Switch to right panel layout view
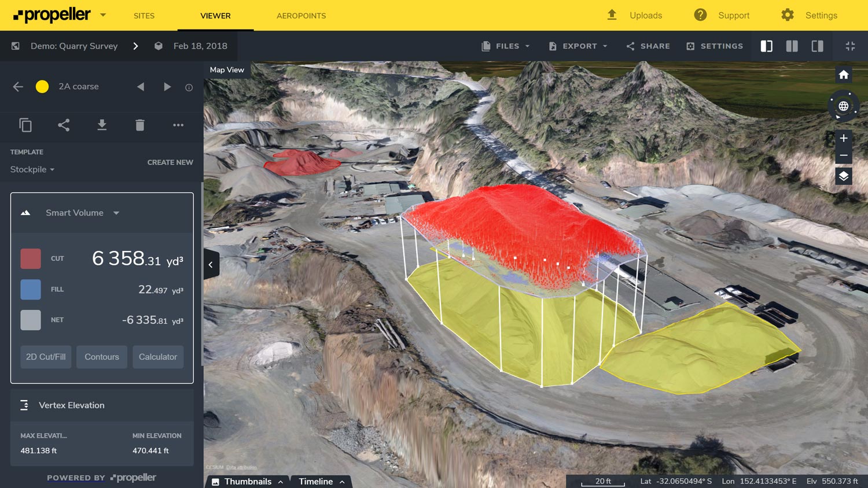This screenshot has width=868, height=488. click(x=817, y=46)
